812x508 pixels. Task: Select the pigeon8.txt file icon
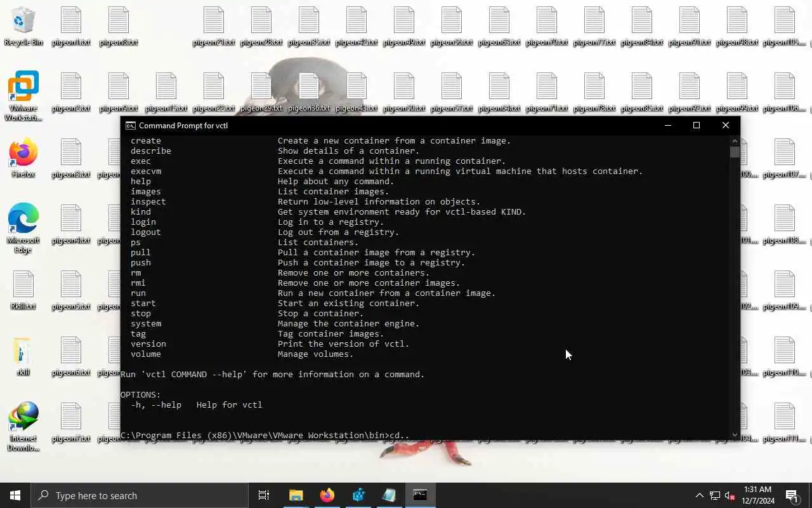click(119, 27)
